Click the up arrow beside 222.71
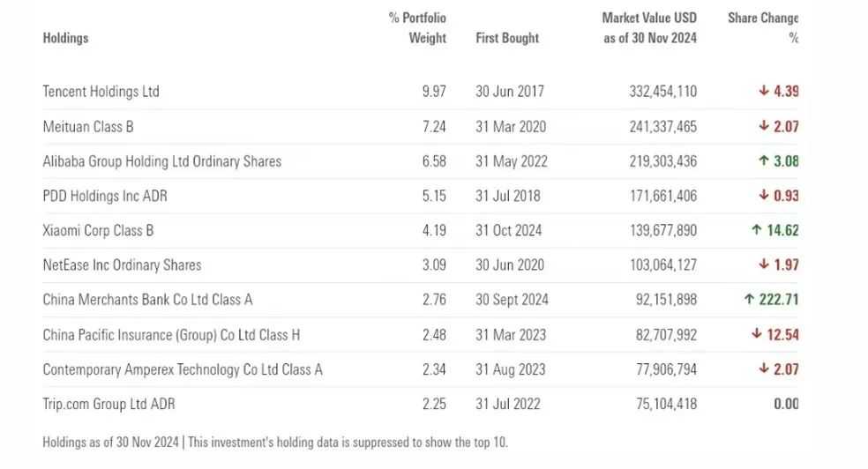 click(749, 300)
